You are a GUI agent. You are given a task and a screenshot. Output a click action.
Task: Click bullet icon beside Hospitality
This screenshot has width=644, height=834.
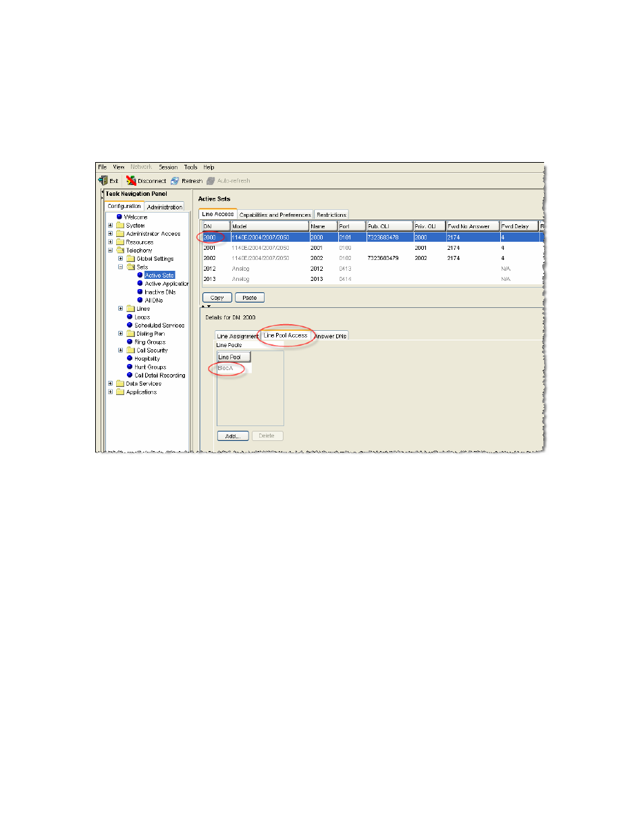click(130, 358)
